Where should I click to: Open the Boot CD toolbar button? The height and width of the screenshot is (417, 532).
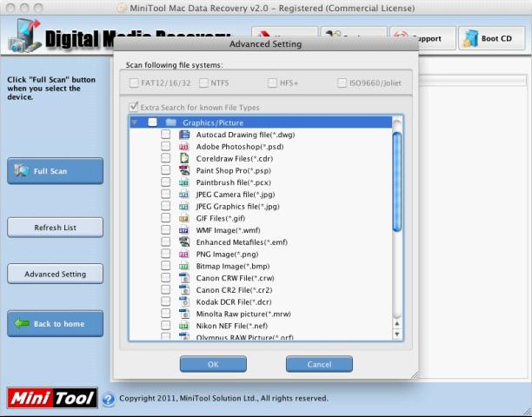(x=492, y=38)
